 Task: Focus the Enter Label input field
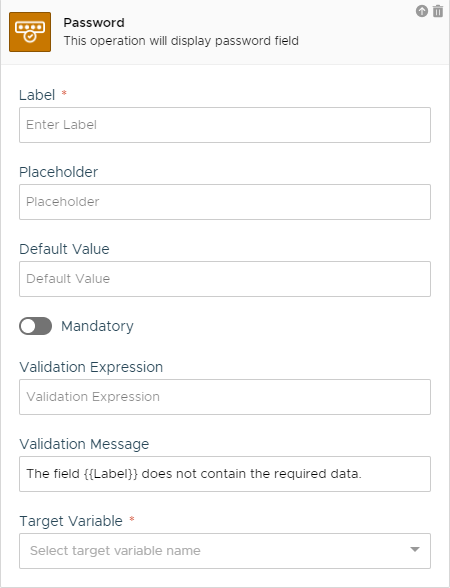pos(225,125)
